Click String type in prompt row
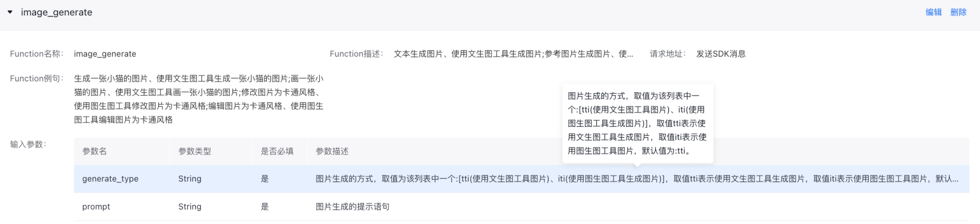Viewport: 980px width, 224px height. [x=189, y=207]
